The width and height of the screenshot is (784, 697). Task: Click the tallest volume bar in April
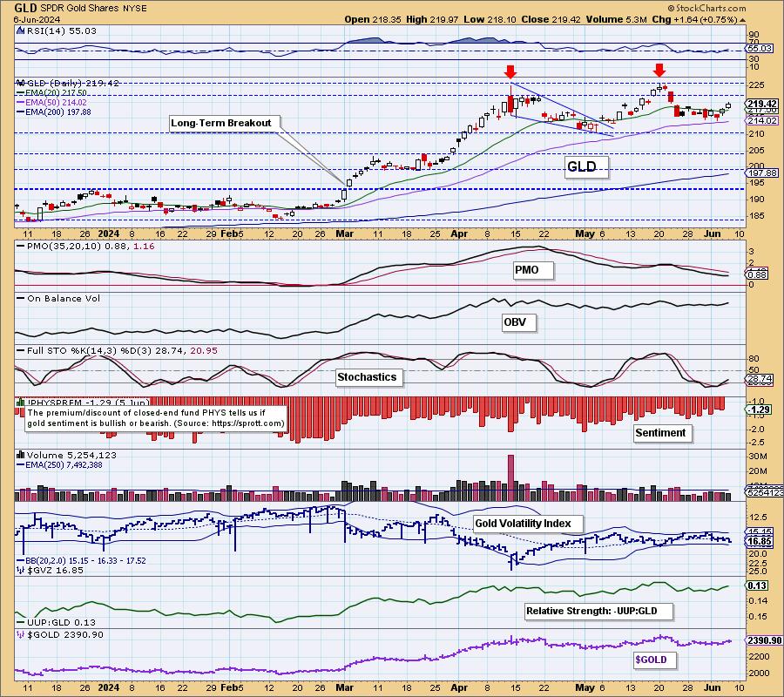(510, 478)
